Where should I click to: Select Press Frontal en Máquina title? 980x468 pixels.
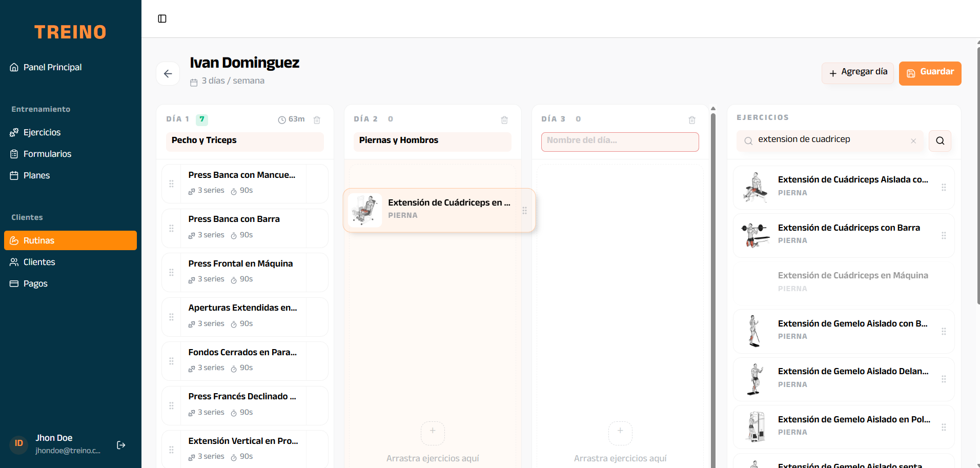240,263
